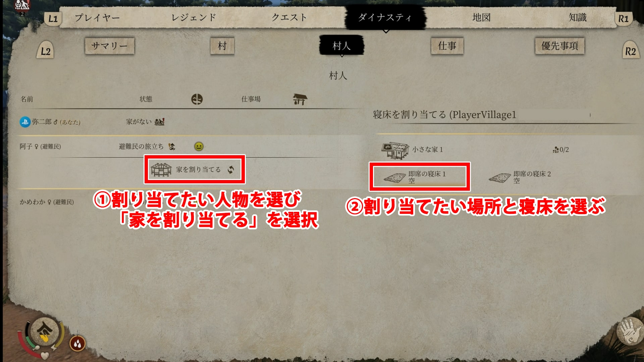
Task: Click the palm hand icon at bottom right
Action: (629, 332)
